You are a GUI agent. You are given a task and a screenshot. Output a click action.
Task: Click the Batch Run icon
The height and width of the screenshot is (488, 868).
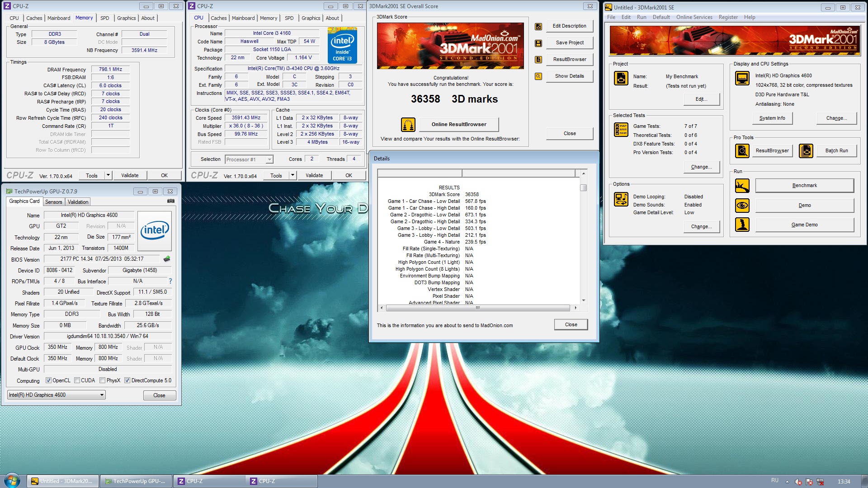(x=806, y=150)
